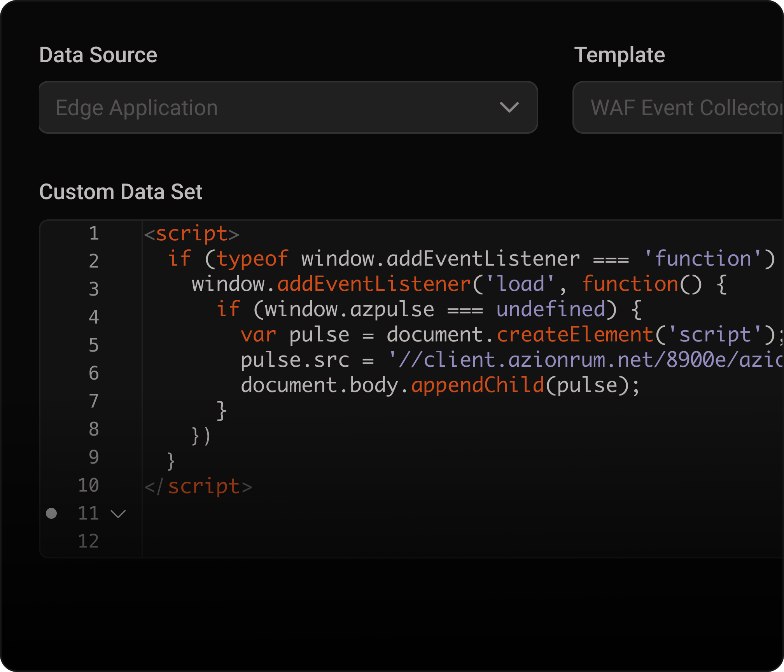
Task: Click line number 12 in the gutter
Action: 89,541
